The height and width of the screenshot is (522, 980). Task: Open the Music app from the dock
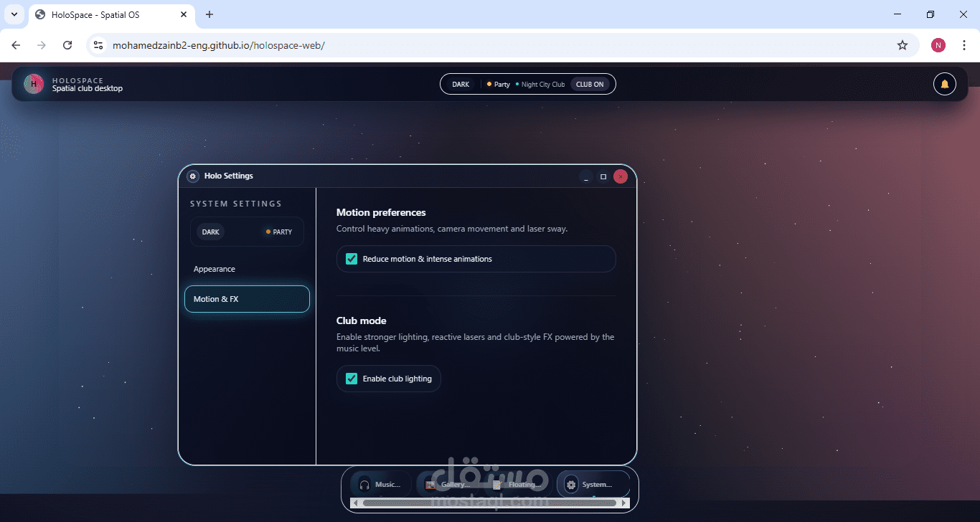(x=380, y=484)
